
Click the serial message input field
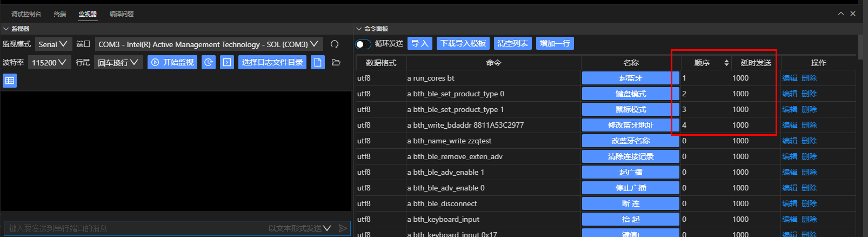pyautogui.click(x=135, y=228)
